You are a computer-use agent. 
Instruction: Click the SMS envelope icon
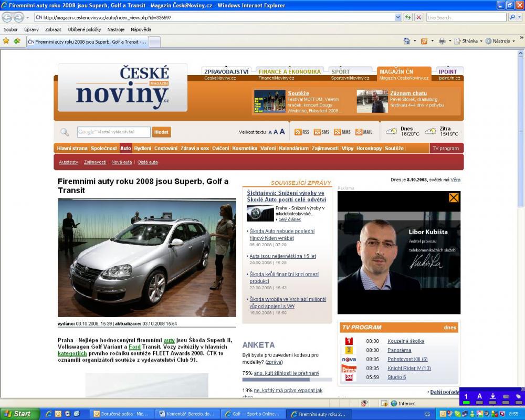321,132
